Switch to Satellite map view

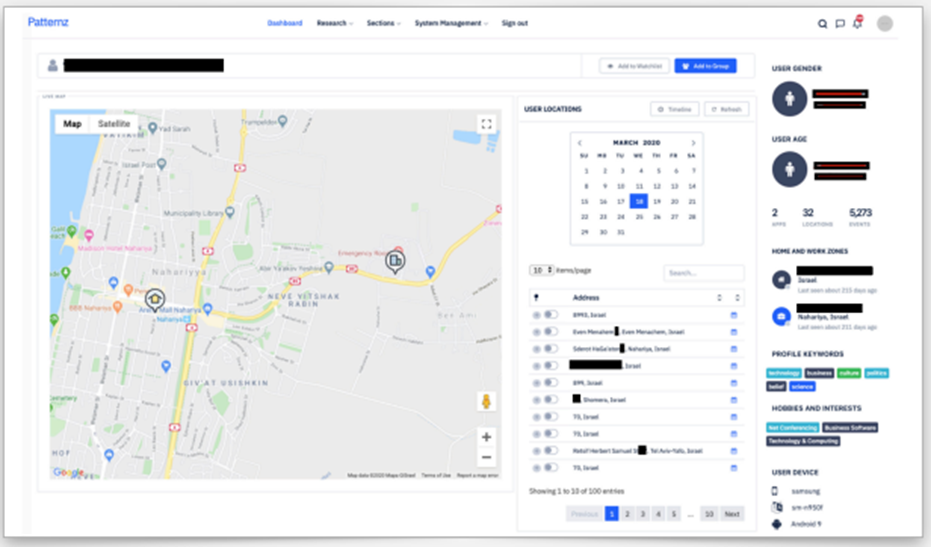[x=113, y=124]
